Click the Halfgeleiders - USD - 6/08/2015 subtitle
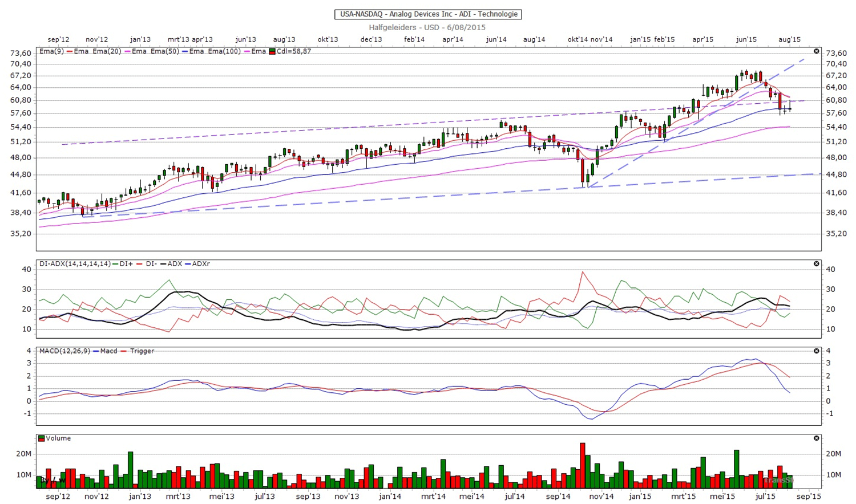This screenshot has height=504, width=856. [x=427, y=27]
